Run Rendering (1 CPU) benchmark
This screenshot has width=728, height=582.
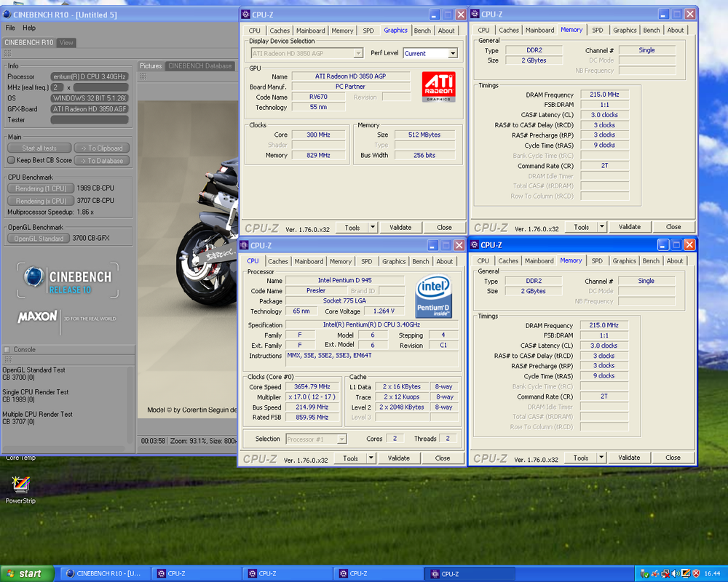pyautogui.click(x=41, y=188)
